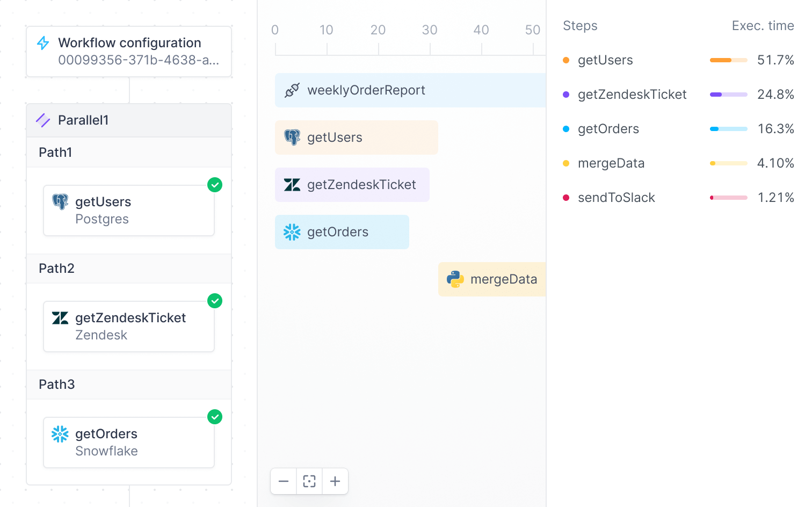Click the plug icon on weeklyOrderReport
Viewport: 812px width, 507px height.
tap(292, 90)
